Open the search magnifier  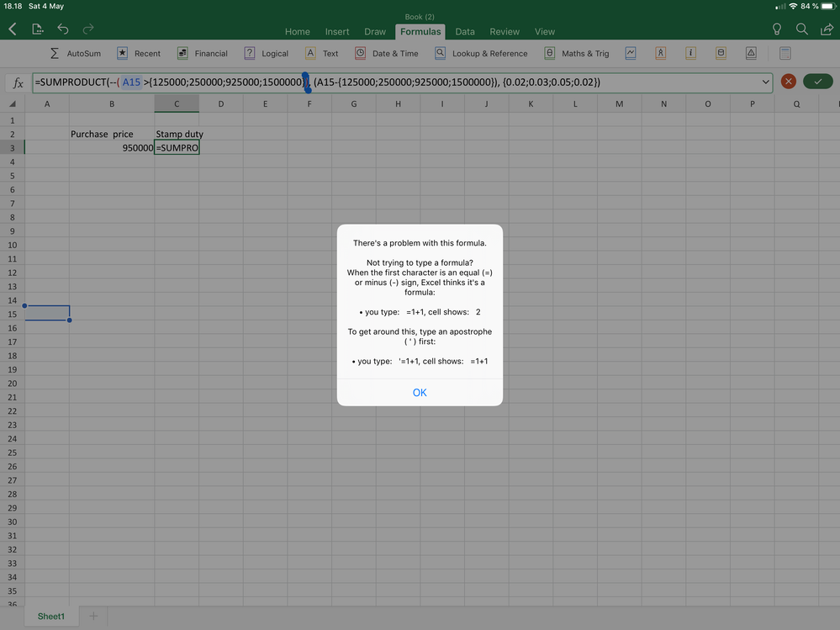tap(801, 29)
